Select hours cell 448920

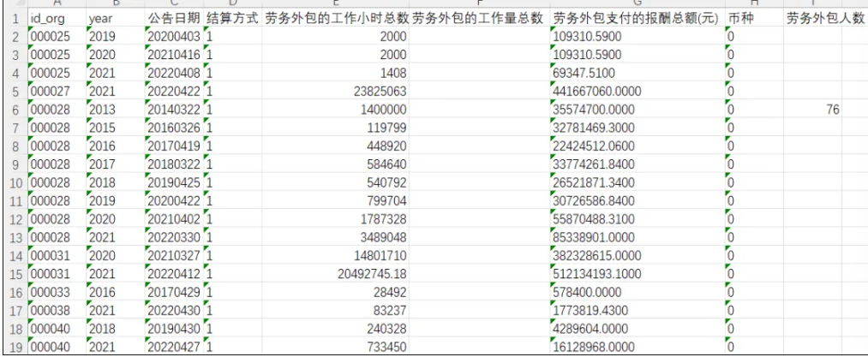[336, 146]
